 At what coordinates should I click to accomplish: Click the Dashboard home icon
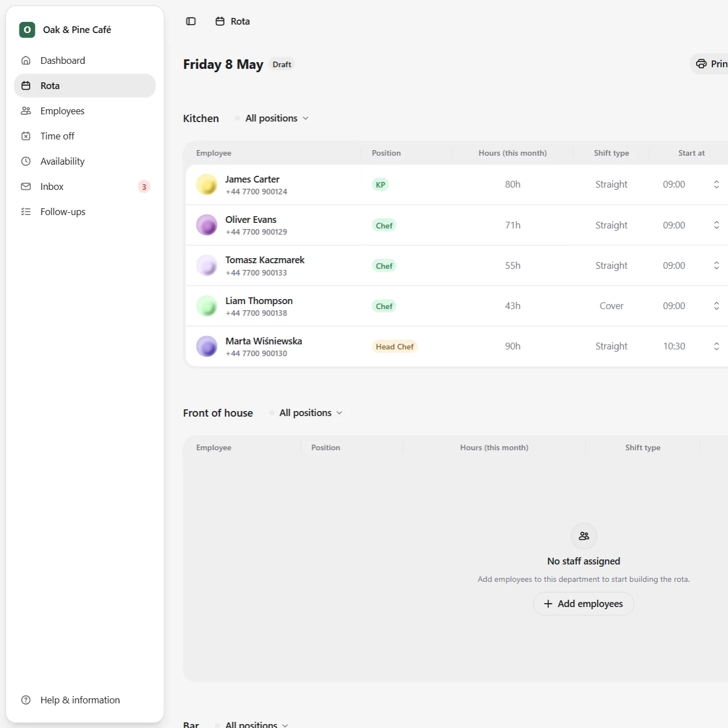[26, 60]
